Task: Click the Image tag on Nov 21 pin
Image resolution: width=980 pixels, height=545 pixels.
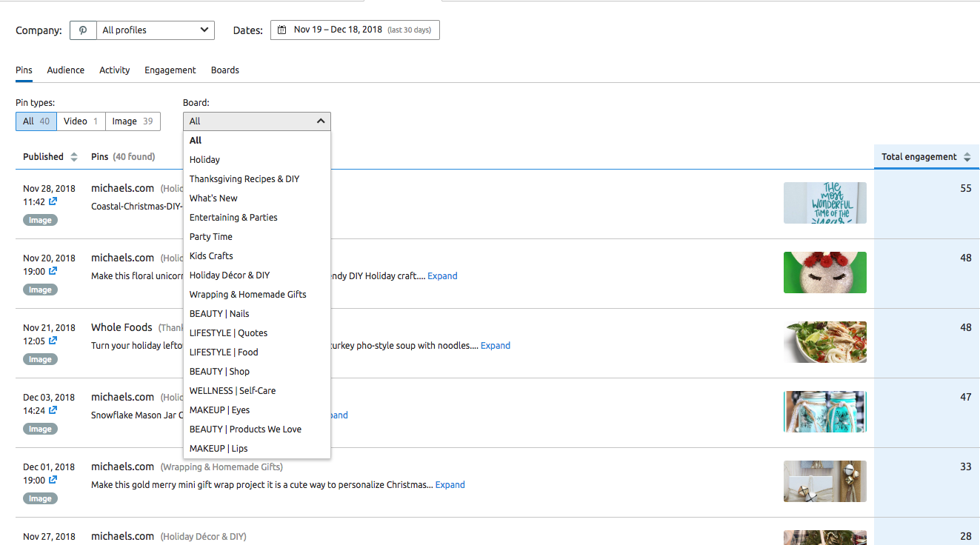Action: pos(40,359)
